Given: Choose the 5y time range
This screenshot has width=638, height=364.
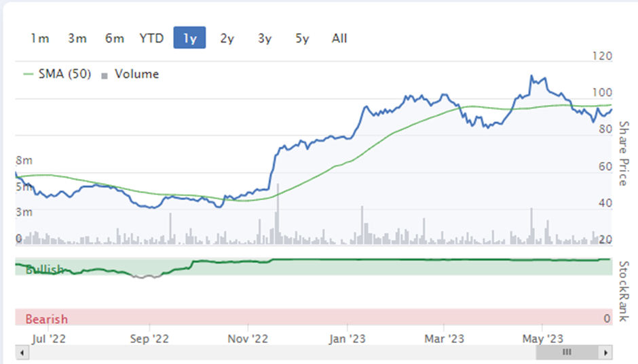Looking at the screenshot, I should click(x=302, y=38).
